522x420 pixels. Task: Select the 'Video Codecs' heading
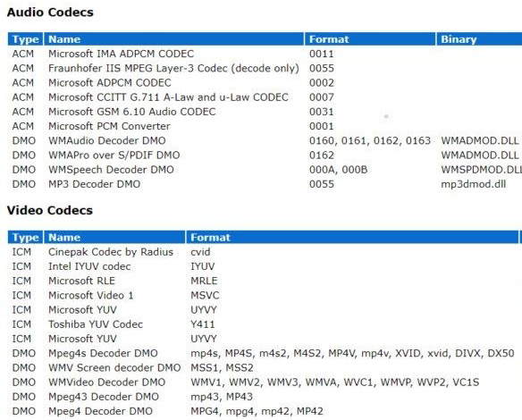click(x=49, y=210)
